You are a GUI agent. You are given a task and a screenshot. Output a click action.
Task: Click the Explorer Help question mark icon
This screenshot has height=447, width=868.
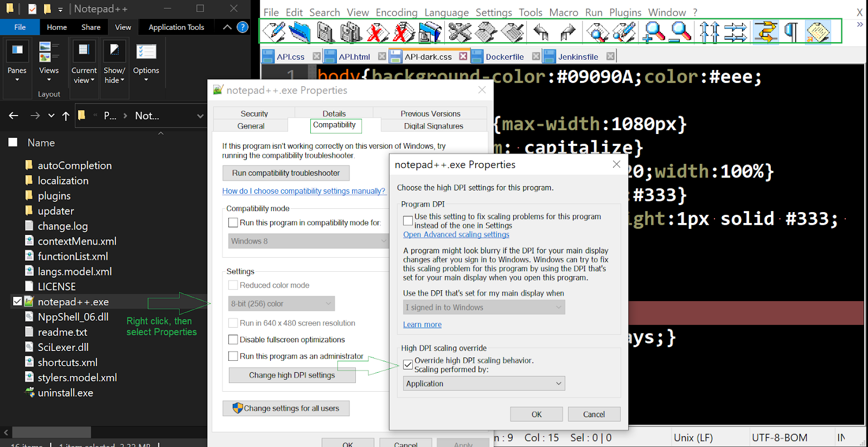point(243,27)
